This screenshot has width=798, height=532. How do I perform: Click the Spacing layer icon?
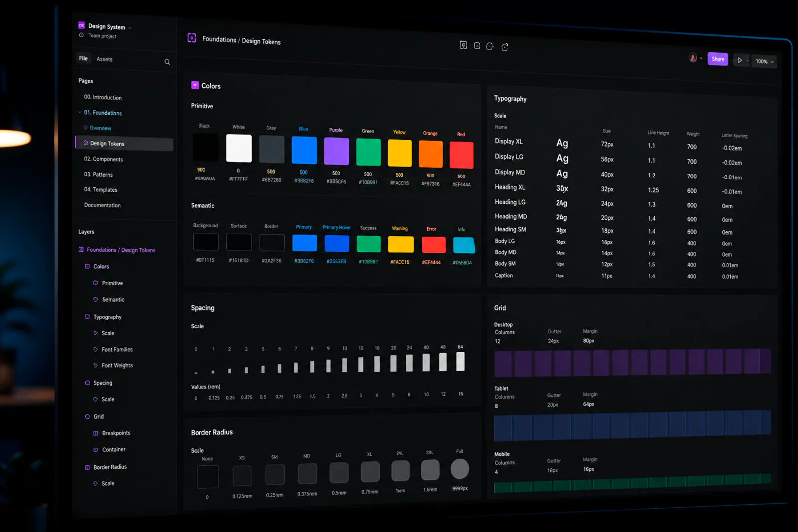point(87,383)
